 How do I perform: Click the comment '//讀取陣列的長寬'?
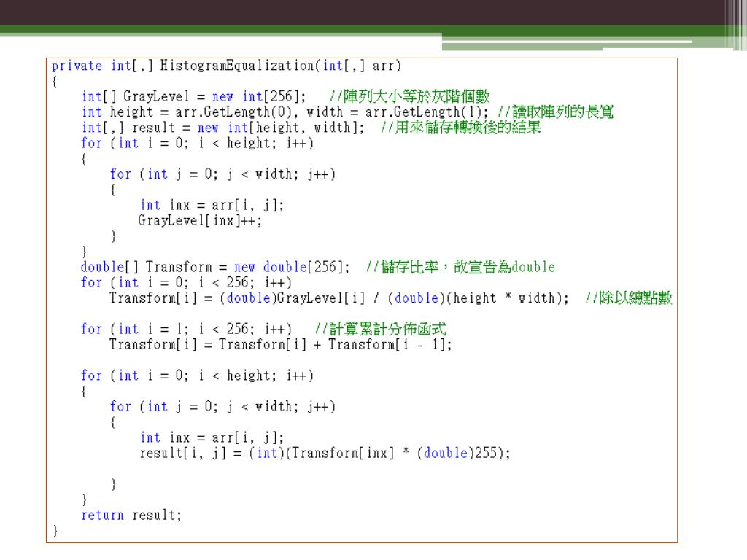(555, 112)
